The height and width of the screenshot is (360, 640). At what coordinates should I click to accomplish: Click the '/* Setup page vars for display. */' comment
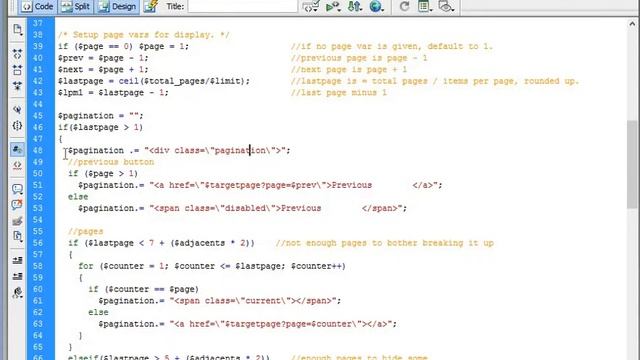tap(144, 35)
